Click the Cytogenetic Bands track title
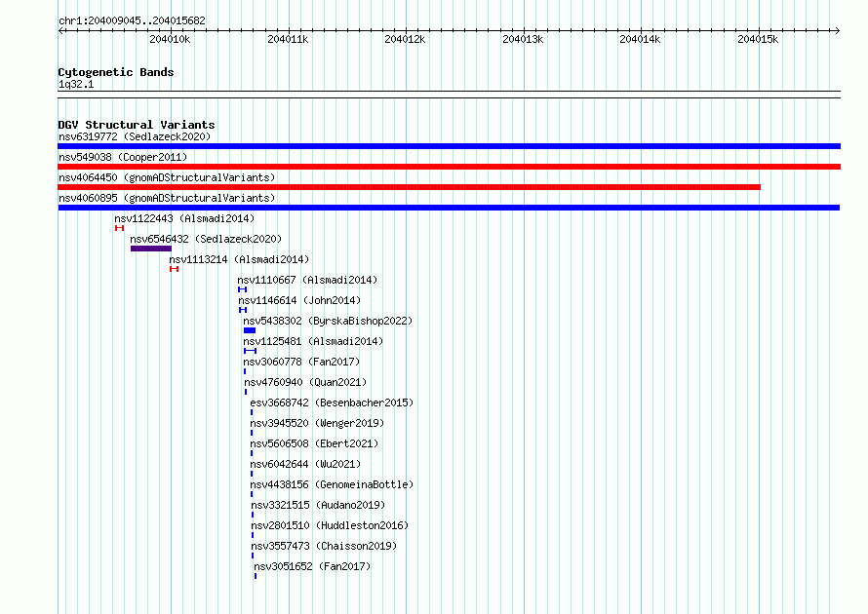868x614 pixels. pyautogui.click(x=116, y=72)
